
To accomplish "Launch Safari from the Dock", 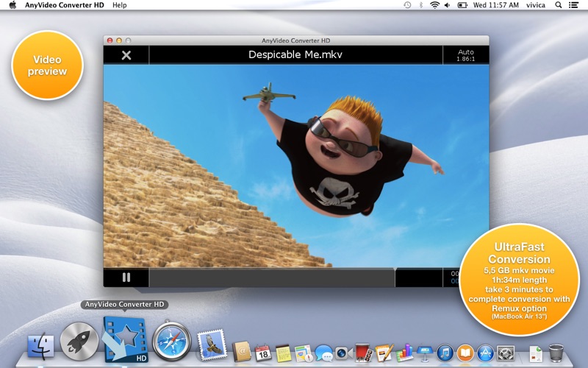I will click(x=172, y=342).
